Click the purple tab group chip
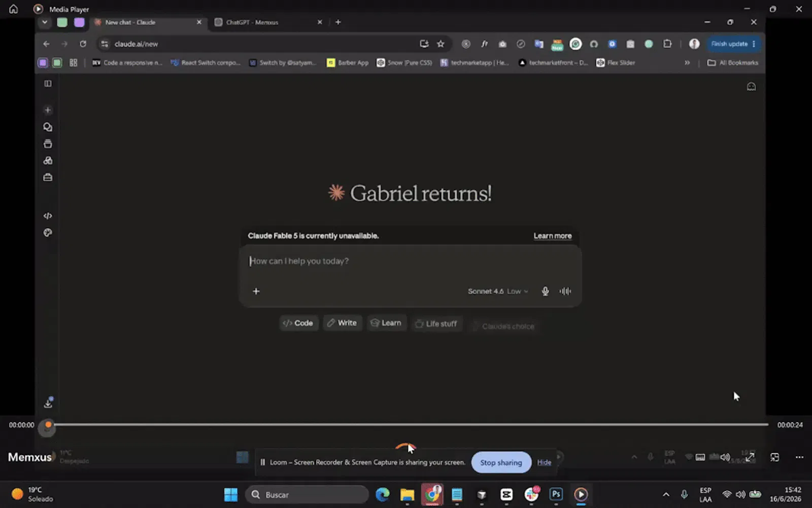Viewport: 812px width, 508px height. (x=79, y=22)
